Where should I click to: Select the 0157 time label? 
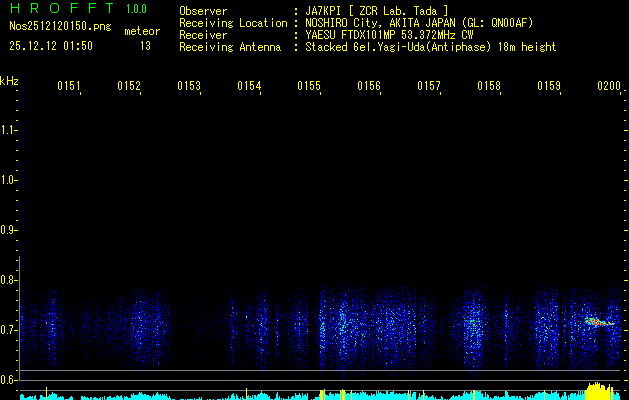coord(429,87)
